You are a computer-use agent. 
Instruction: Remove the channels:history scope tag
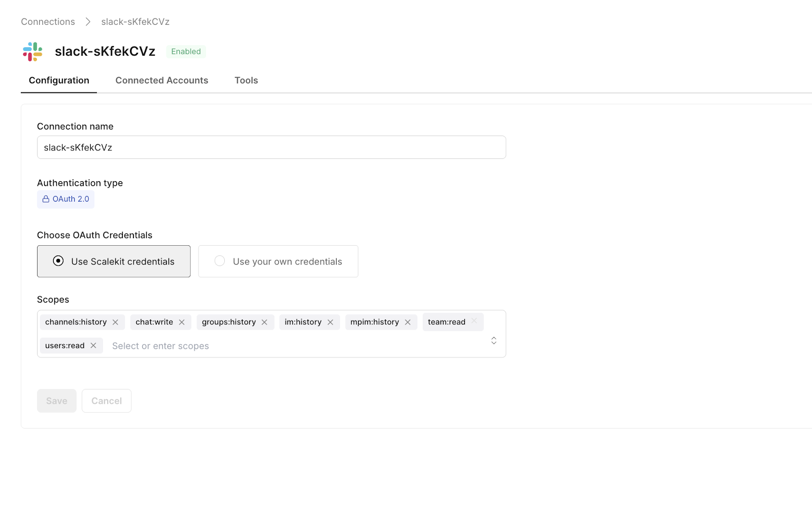[x=115, y=322]
